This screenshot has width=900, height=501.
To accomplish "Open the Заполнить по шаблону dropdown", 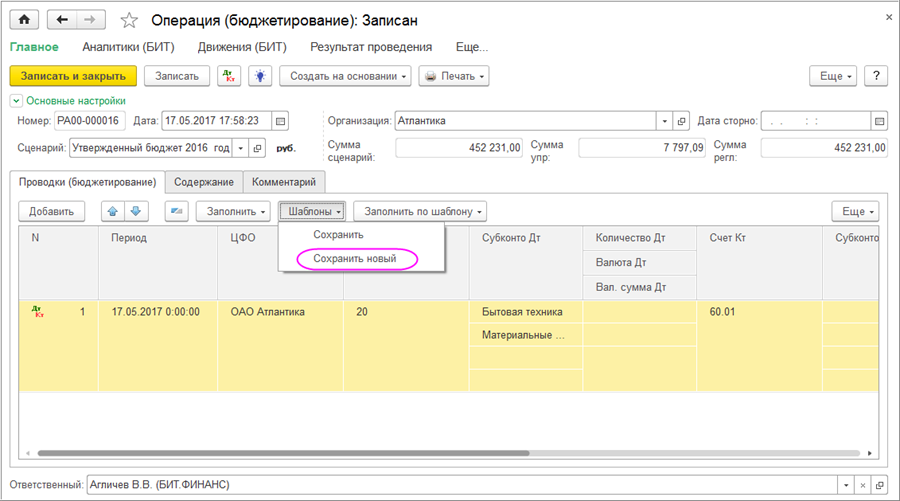I will [425, 211].
